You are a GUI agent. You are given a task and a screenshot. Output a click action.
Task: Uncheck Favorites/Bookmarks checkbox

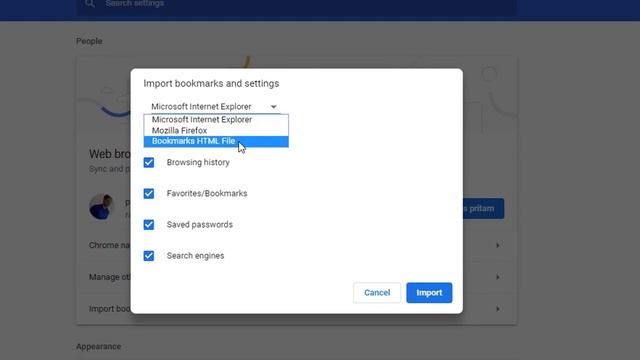click(149, 193)
